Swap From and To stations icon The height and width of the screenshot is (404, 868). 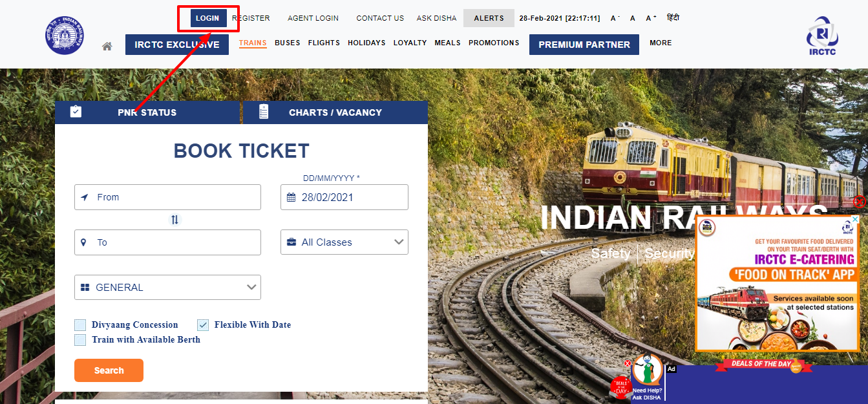(x=175, y=220)
